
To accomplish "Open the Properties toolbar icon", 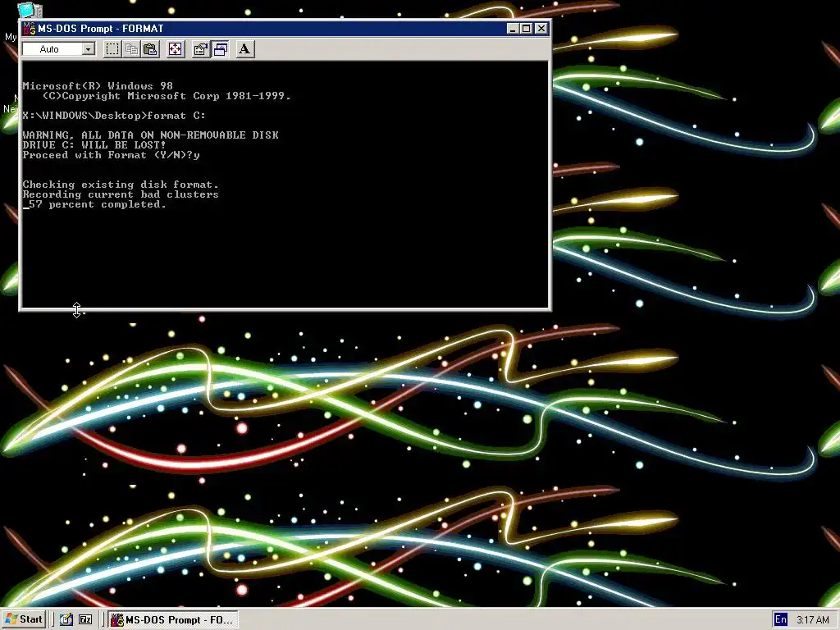I will pyautogui.click(x=200, y=49).
